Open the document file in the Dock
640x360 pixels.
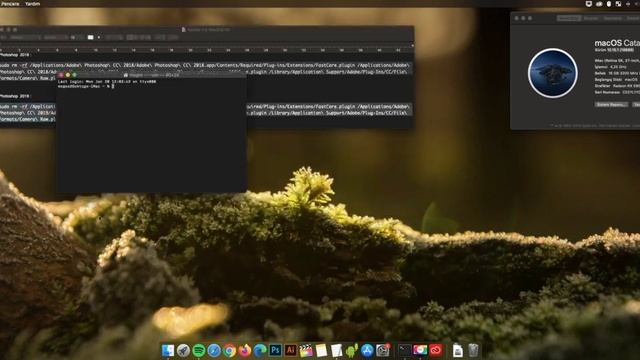458,350
